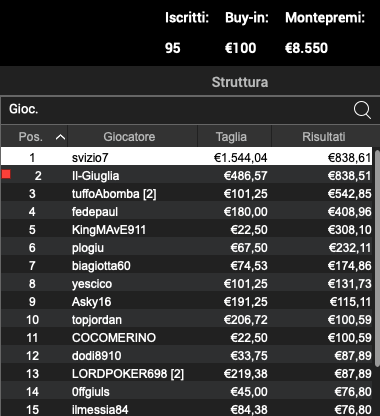
Task: Select the 0ffgiuls player row
Action: pos(187,392)
